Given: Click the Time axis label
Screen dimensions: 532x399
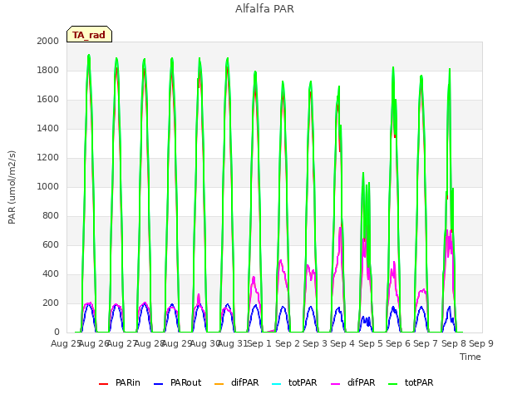Looking at the screenshot, I should click(470, 357).
